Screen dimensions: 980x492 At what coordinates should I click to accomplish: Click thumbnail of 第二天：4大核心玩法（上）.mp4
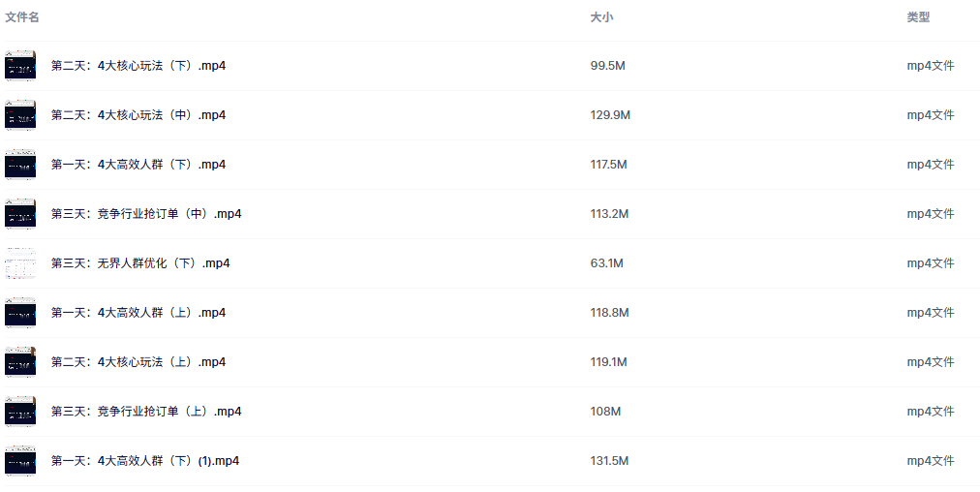[20, 362]
